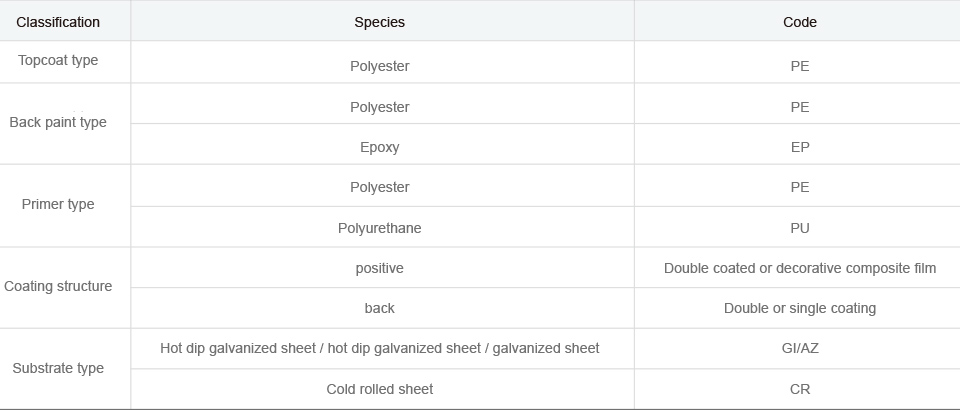The height and width of the screenshot is (410, 960).
Task: Click the Hot dip galvanized sheet text
Action: [380, 348]
